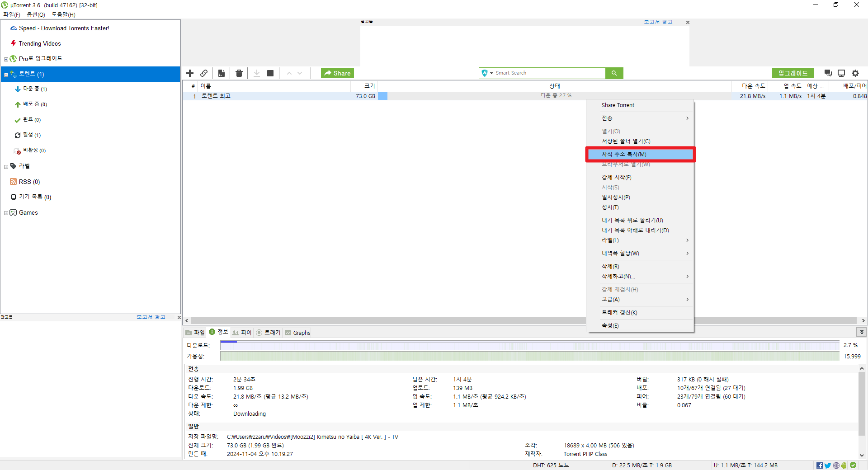868x470 pixels.
Task: Choose 속성(E) from context menu
Action: [x=640, y=326]
